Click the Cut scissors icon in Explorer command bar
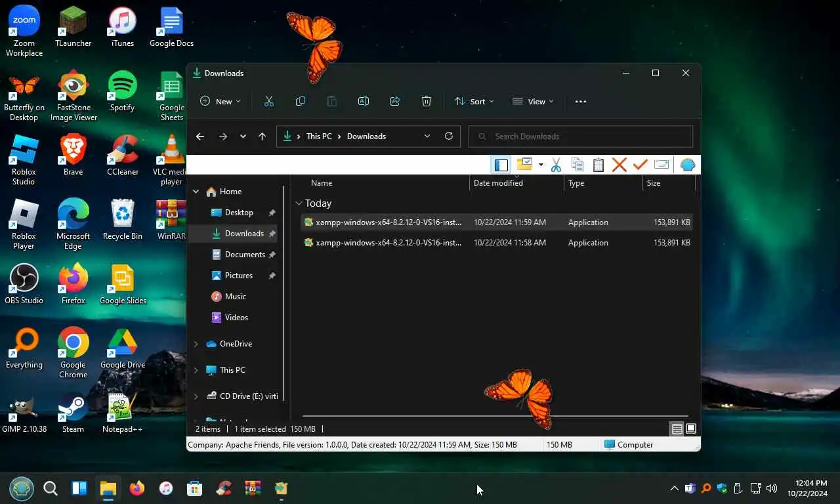 pyautogui.click(x=268, y=101)
